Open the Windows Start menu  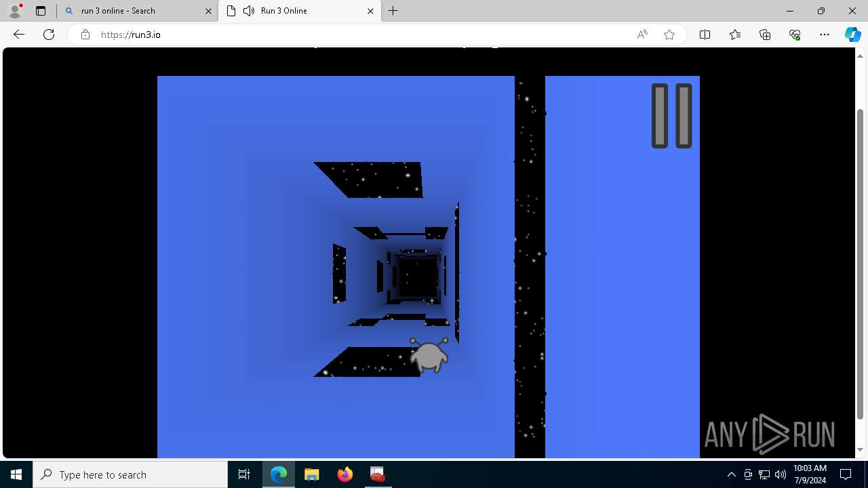coord(16,474)
